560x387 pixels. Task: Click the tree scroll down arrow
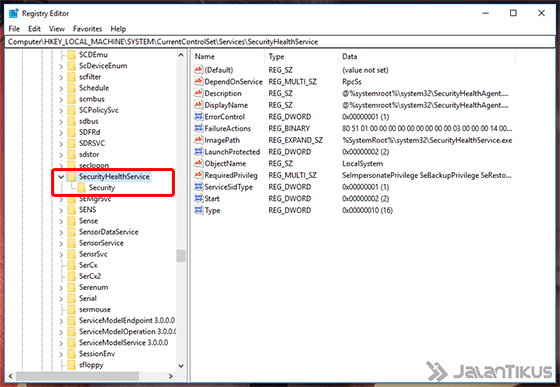(181, 366)
